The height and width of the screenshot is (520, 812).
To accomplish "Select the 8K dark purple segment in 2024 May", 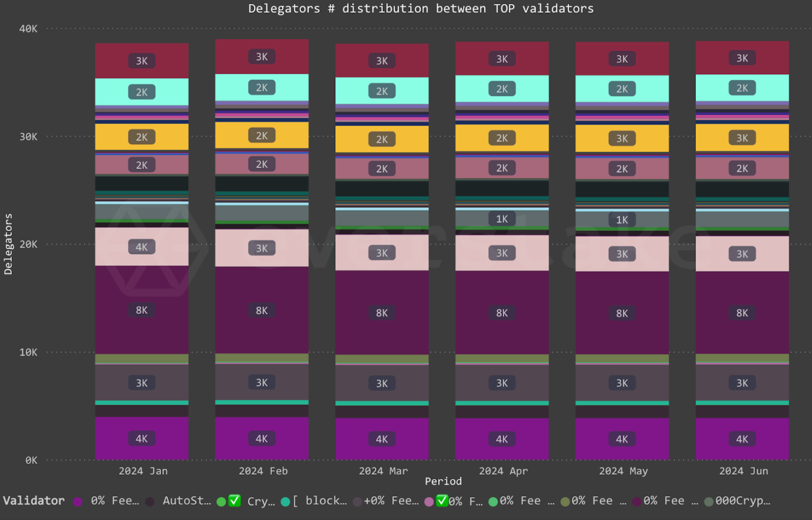I will click(622, 313).
